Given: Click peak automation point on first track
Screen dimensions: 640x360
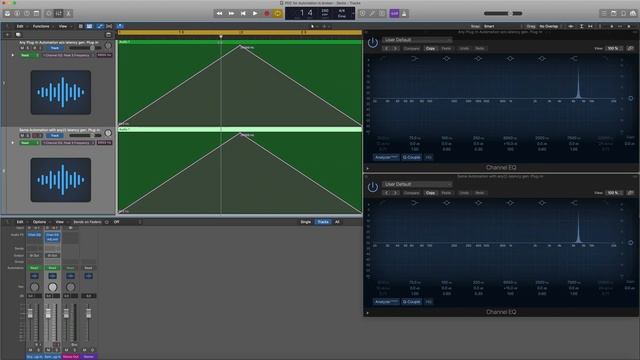Looking at the screenshot, I should point(240,46).
